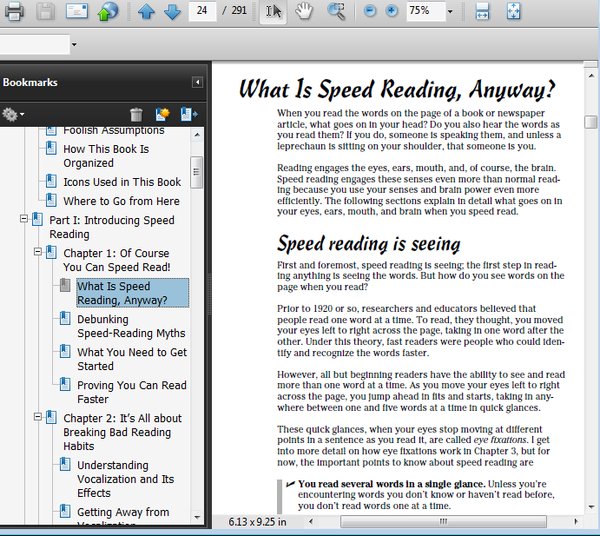Collapse the Chapter 1 bookmark node

[38, 252]
